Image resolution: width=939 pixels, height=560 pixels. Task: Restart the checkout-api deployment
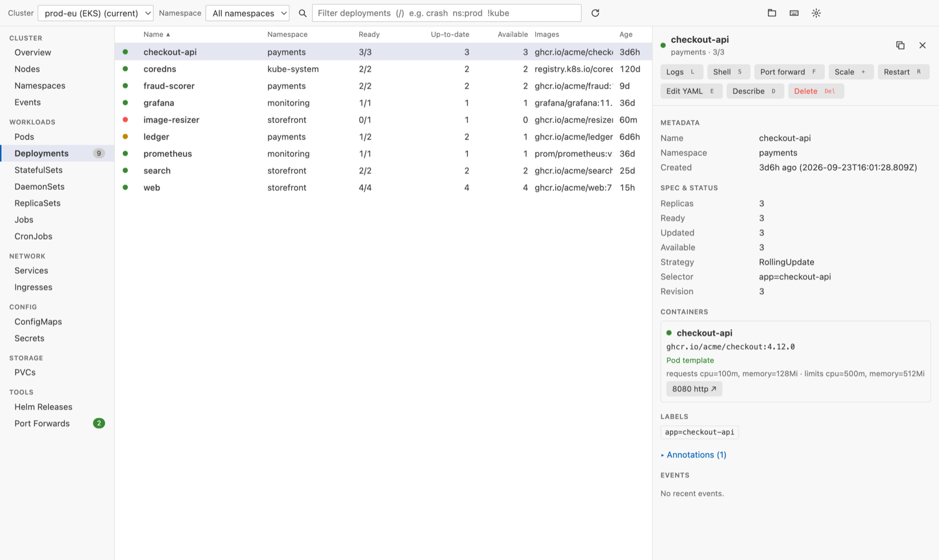coord(903,72)
